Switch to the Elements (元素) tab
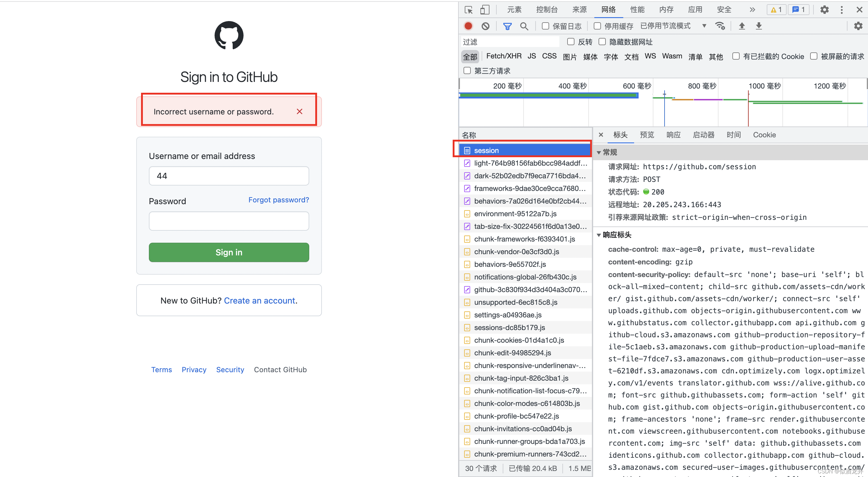 (x=514, y=10)
